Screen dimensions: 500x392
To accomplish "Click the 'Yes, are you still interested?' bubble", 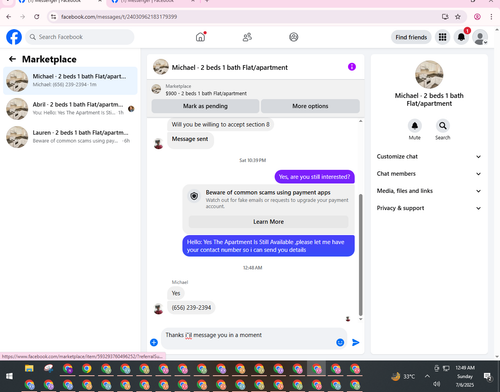I will tap(314, 177).
